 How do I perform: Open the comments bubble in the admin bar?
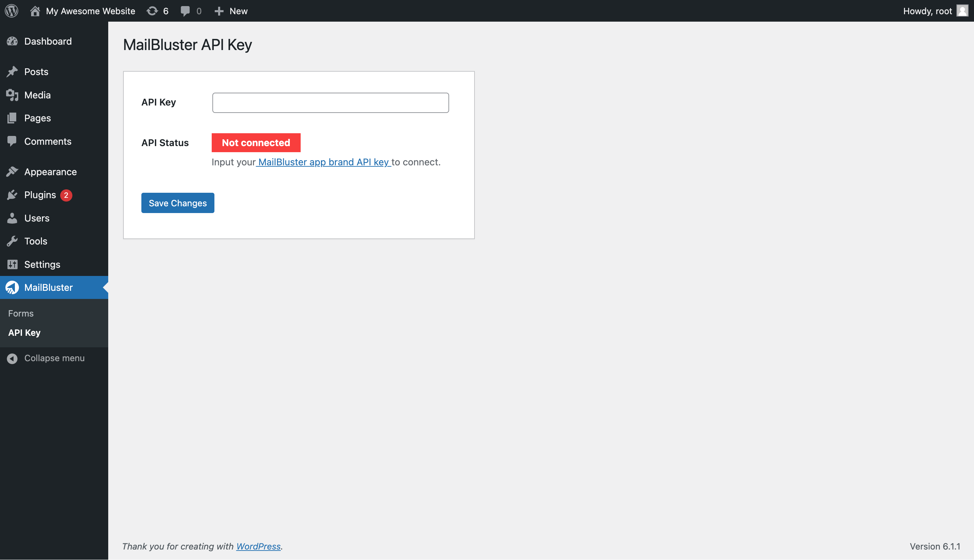pos(185,11)
